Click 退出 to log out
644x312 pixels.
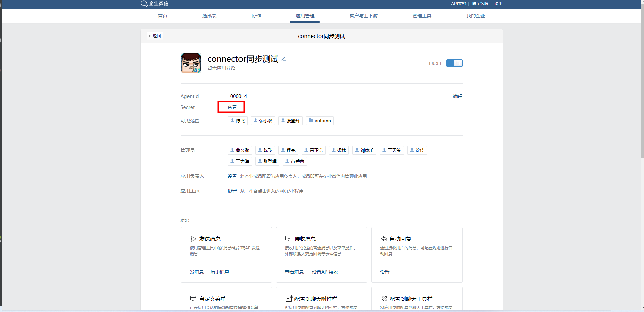coord(498,4)
